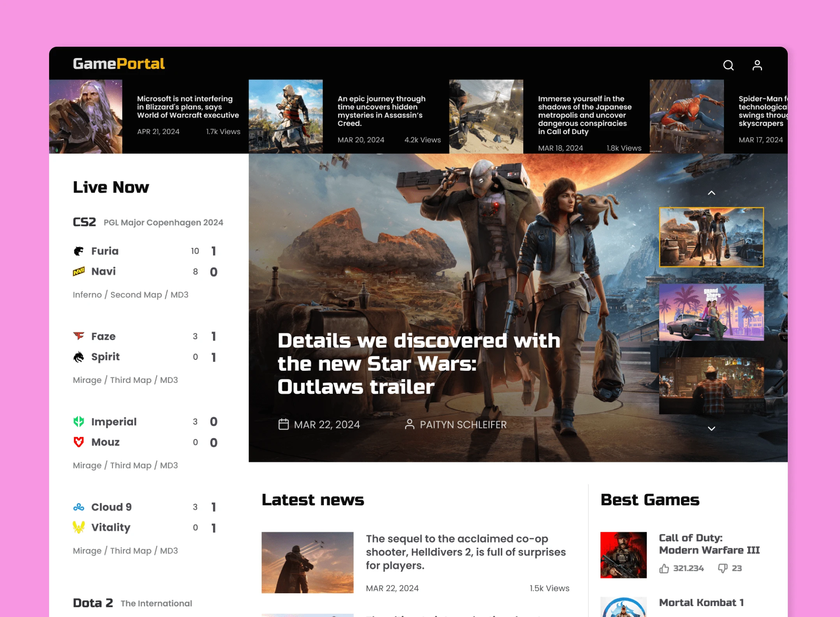Image resolution: width=840 pixels, height=617 pixels.
Task: Click the APR 21, 2024 date
Action: (158, 132)
